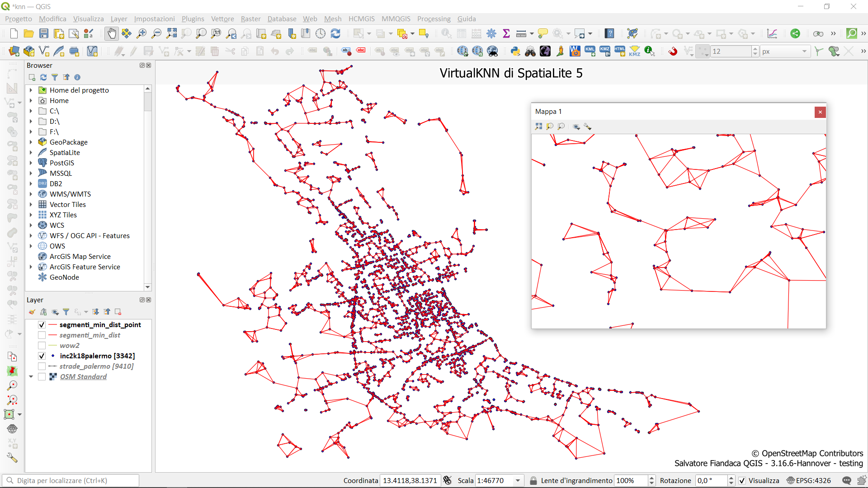
Task: Open the Scala scale dropdown
Action: click(518, 480)
